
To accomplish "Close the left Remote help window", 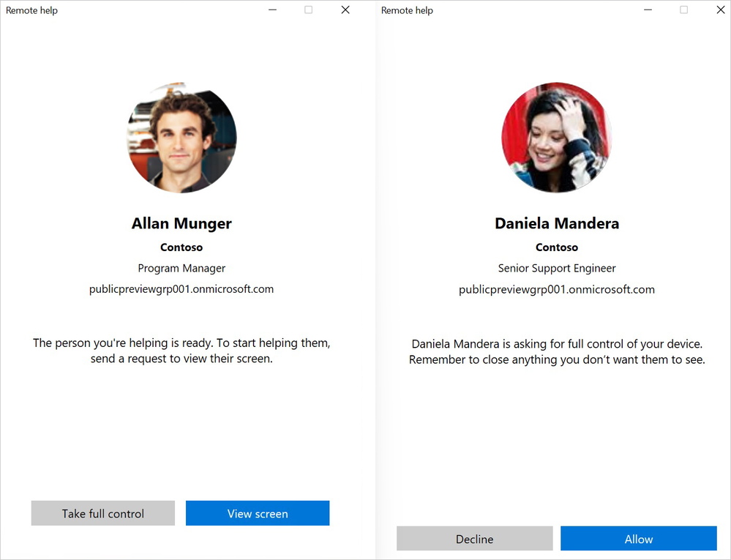I will tap(345, 10).
